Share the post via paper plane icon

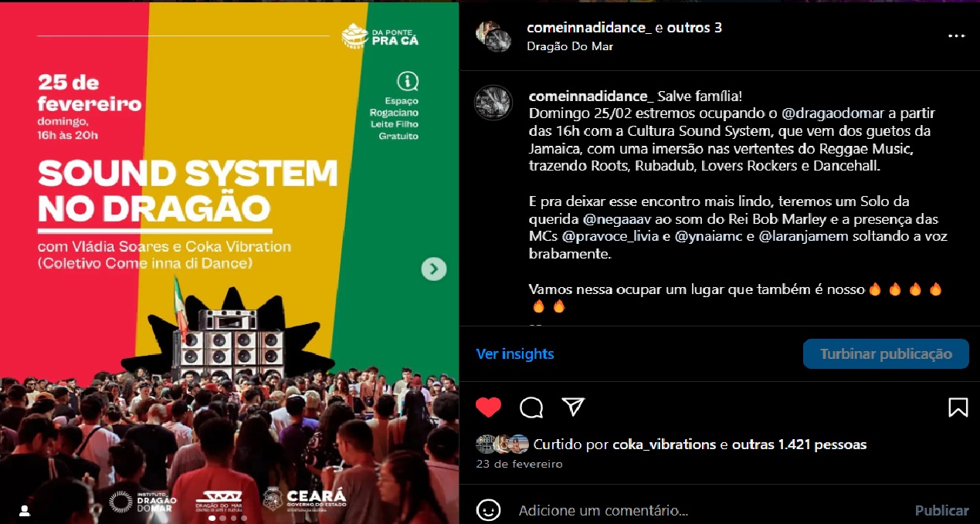tap(573, 407)
